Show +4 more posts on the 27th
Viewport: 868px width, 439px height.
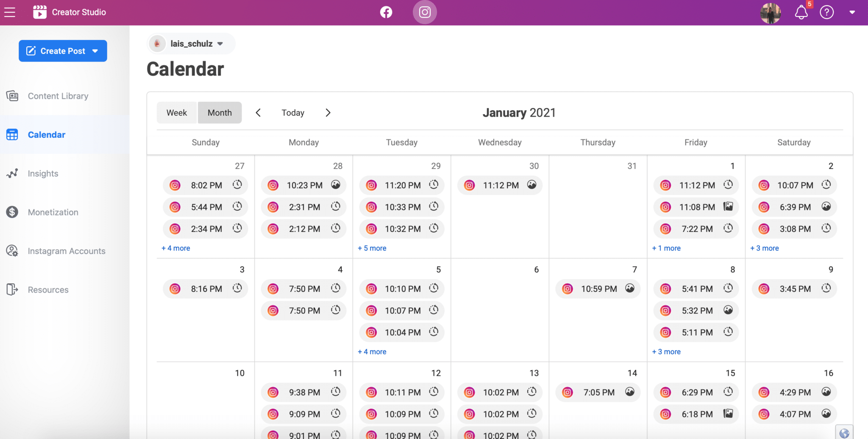coord(176,248)
